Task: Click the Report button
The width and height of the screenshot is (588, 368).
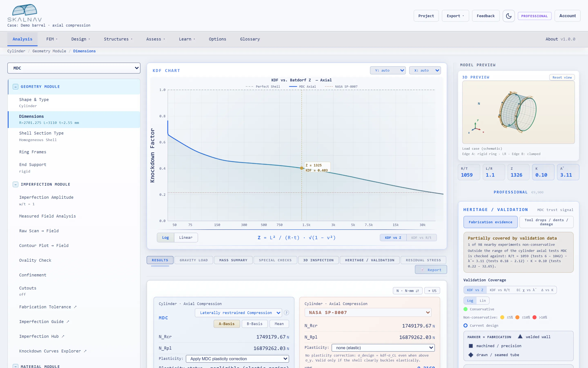Action: 431,270
